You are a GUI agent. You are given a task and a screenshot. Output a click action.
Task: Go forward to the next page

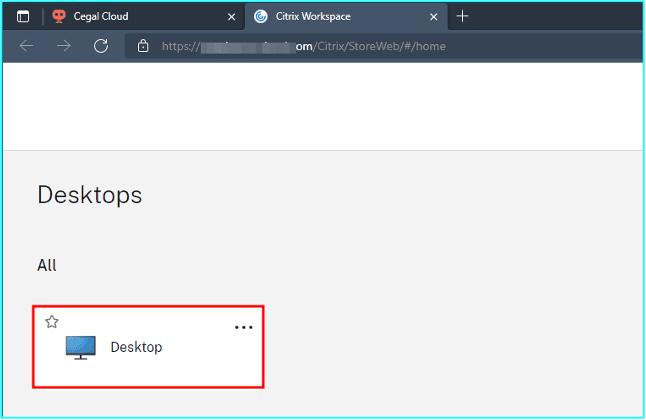click(64, 46)
